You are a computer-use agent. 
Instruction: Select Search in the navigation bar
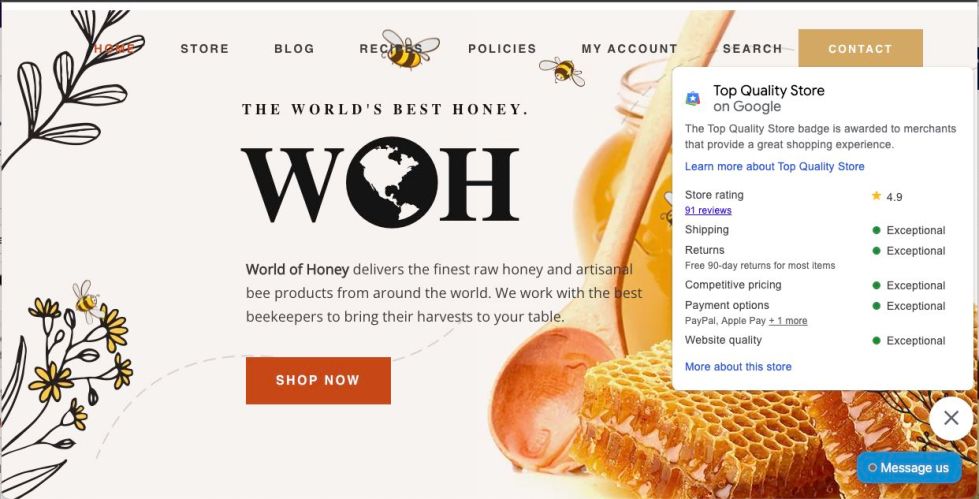752,49
